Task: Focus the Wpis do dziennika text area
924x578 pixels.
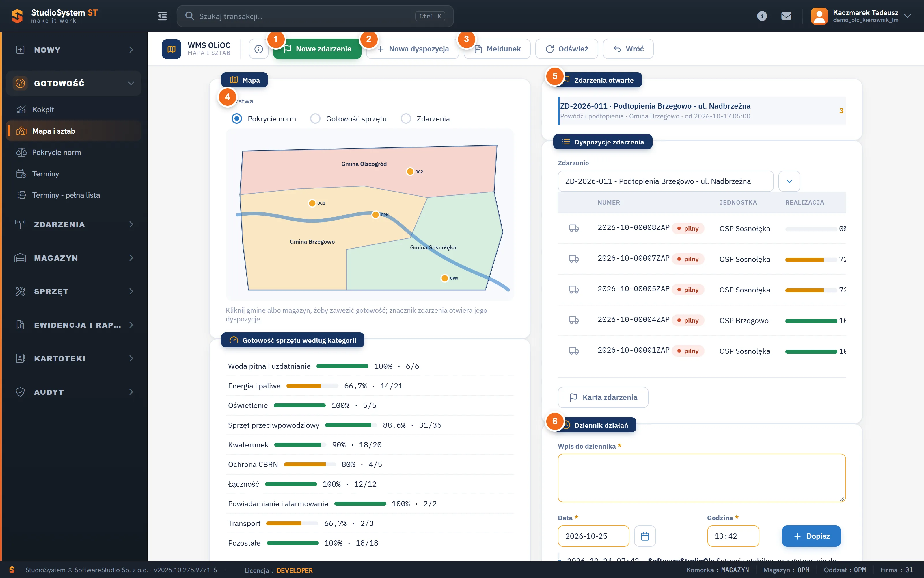Action: click(701, 478)
